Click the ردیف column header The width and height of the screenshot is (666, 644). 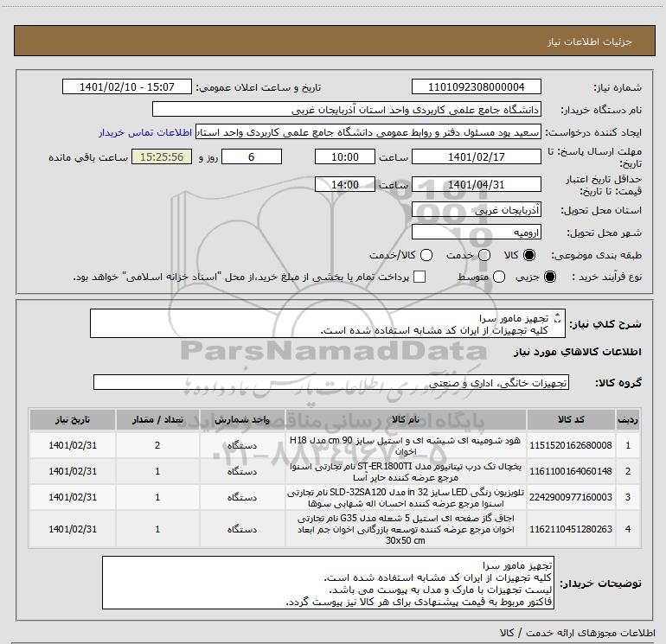(x=628, y=420)
